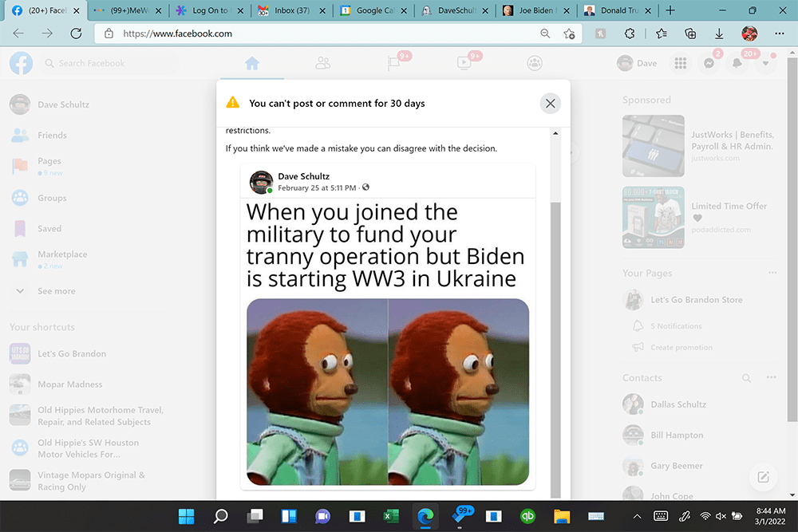Image resolution: width=798 pixels, height=532 pixels.
Task: Open the Groups icon in top navigation
Action: 535,63
